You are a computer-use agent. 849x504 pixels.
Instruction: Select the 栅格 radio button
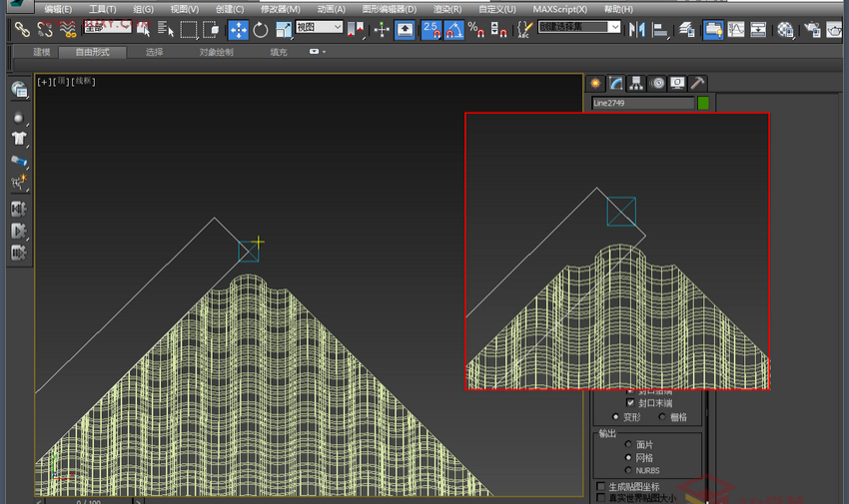pos(661,417)
